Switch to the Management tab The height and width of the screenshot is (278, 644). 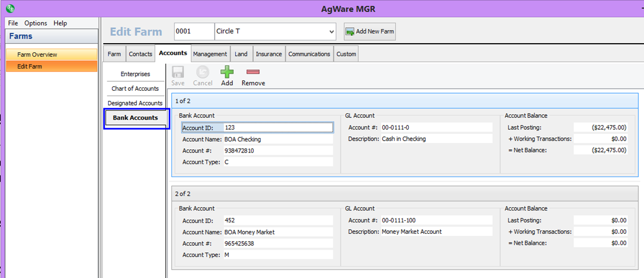pyautogui.click(x=210, y=54)
